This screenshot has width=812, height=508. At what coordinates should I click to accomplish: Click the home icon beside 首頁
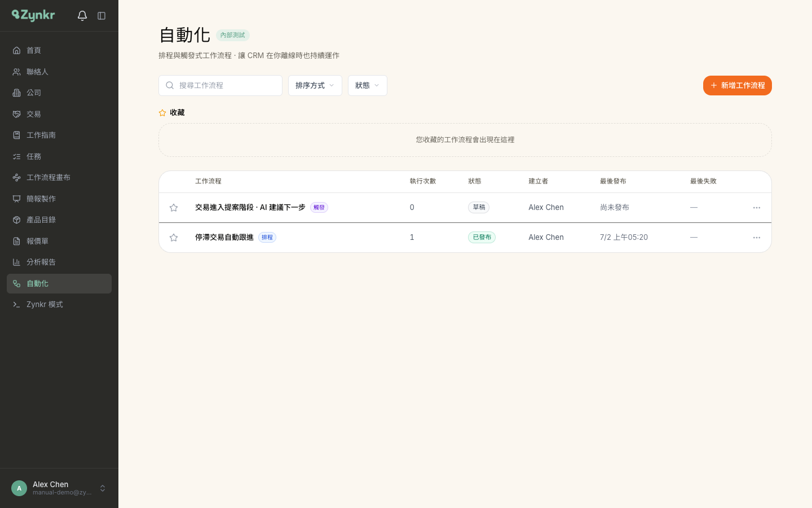click(16, 50)
